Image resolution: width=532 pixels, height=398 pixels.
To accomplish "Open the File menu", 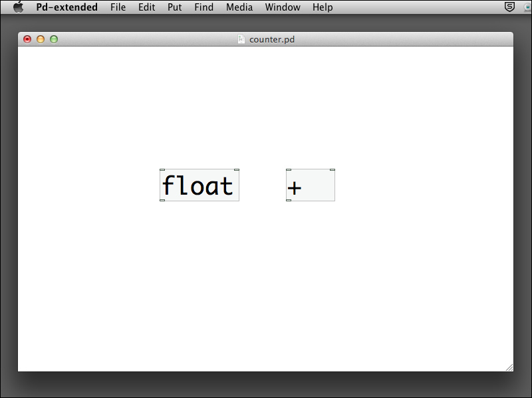I will [x=118, y=7].
